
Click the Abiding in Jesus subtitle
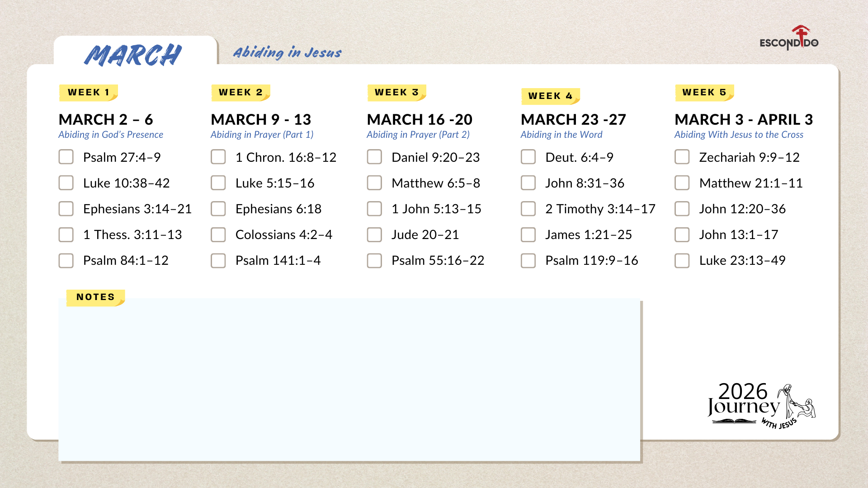coord(287,52)
